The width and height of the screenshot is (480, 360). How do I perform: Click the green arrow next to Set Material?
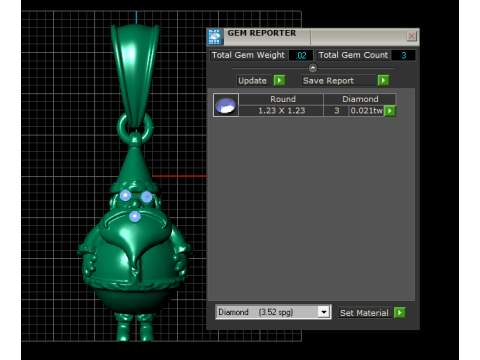pyautogui.click(x=399, y=313)
